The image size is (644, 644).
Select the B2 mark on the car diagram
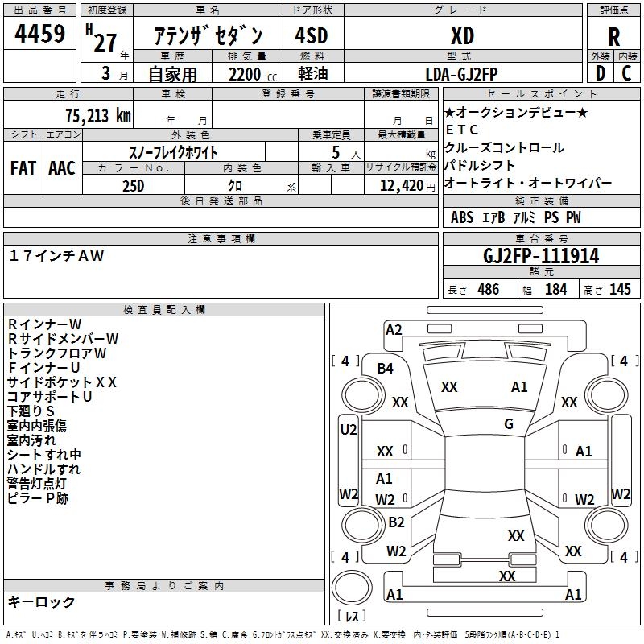pos(396,522)
